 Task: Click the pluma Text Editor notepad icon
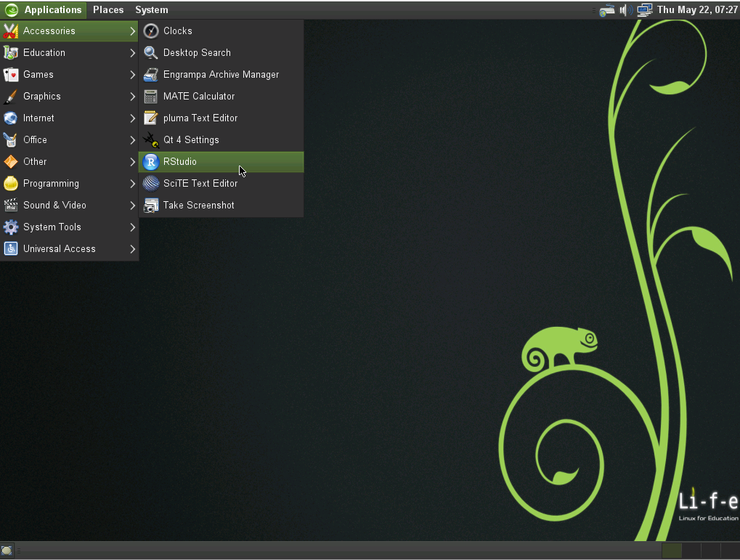click(x=151, y=118)
